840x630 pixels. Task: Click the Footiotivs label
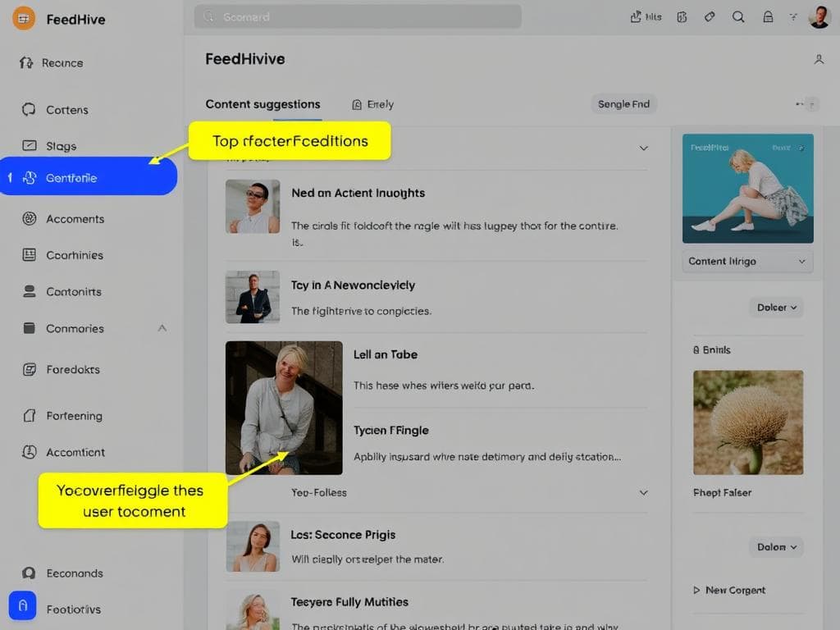[x=73, y=609]
